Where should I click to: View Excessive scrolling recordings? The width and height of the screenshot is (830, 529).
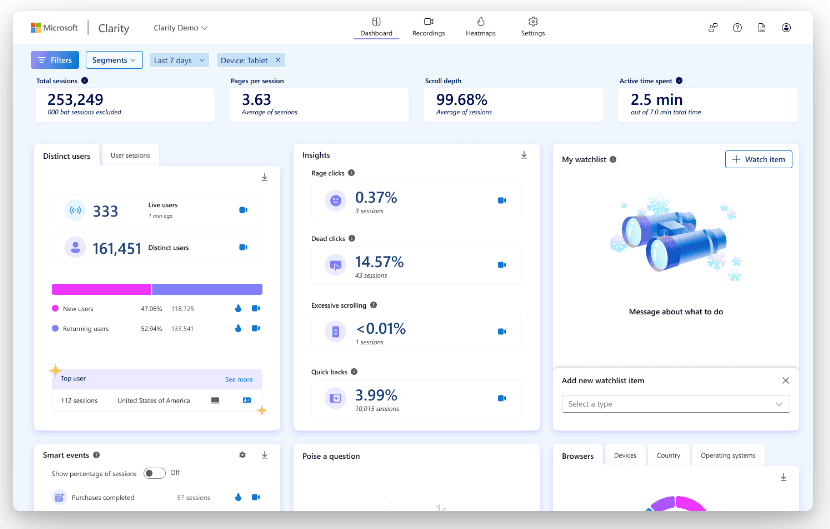(502, 331)
